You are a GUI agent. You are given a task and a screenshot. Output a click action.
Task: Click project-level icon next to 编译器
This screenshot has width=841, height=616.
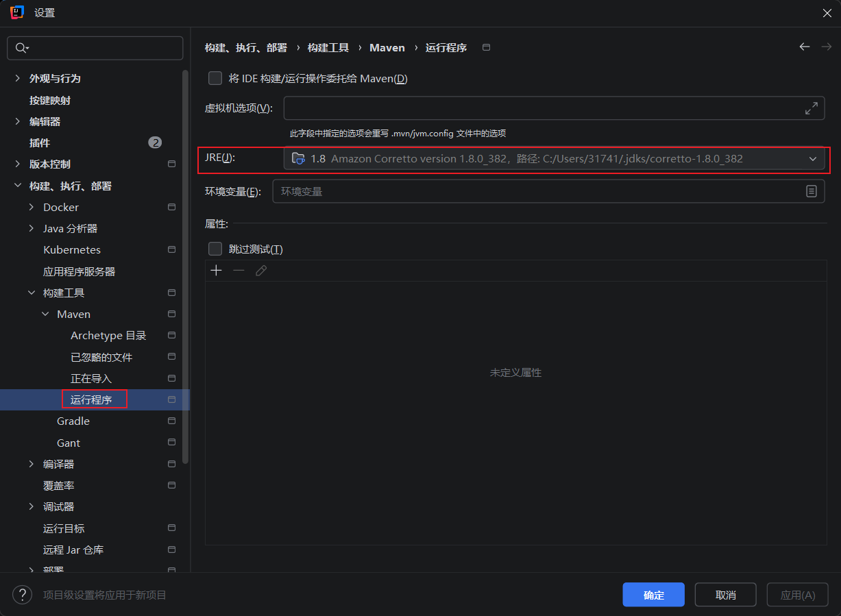(171, 464)
